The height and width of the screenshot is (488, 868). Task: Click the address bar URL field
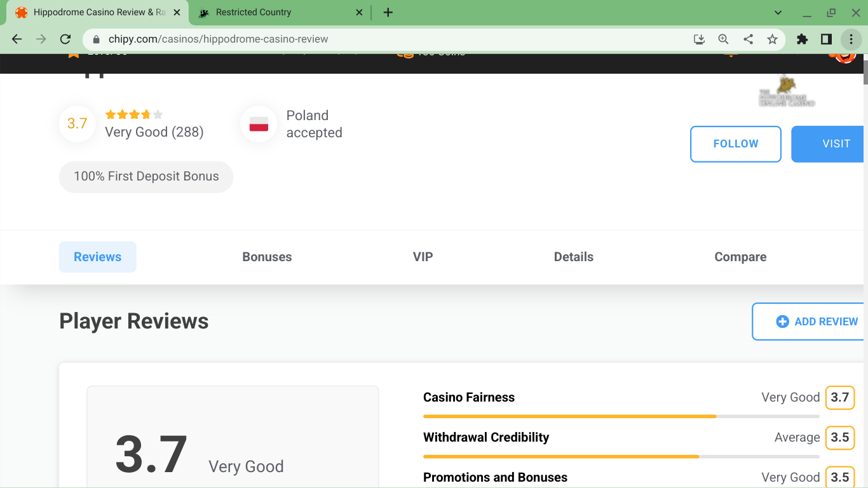(x=381, y=39)
